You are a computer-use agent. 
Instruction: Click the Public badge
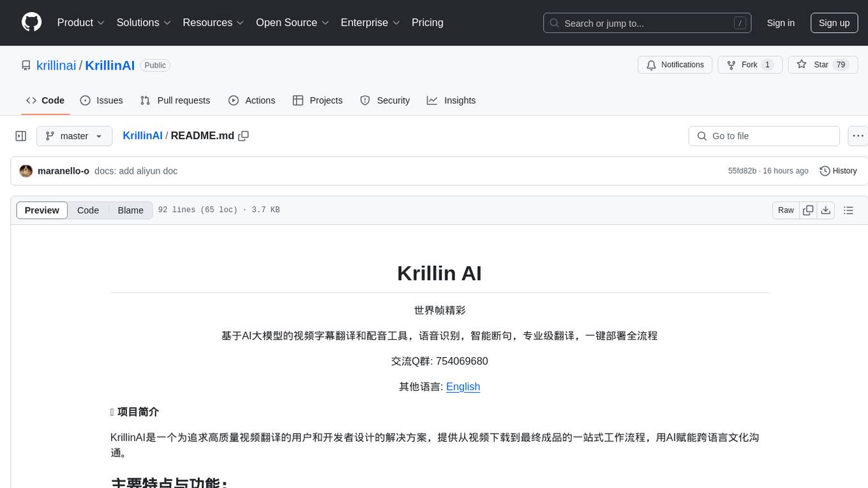coord(155,65)
